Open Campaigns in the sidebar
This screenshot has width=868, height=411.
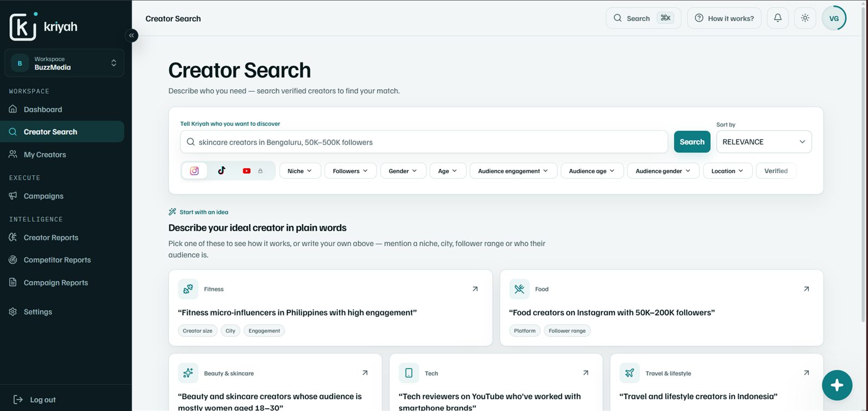tap(62, 196)
